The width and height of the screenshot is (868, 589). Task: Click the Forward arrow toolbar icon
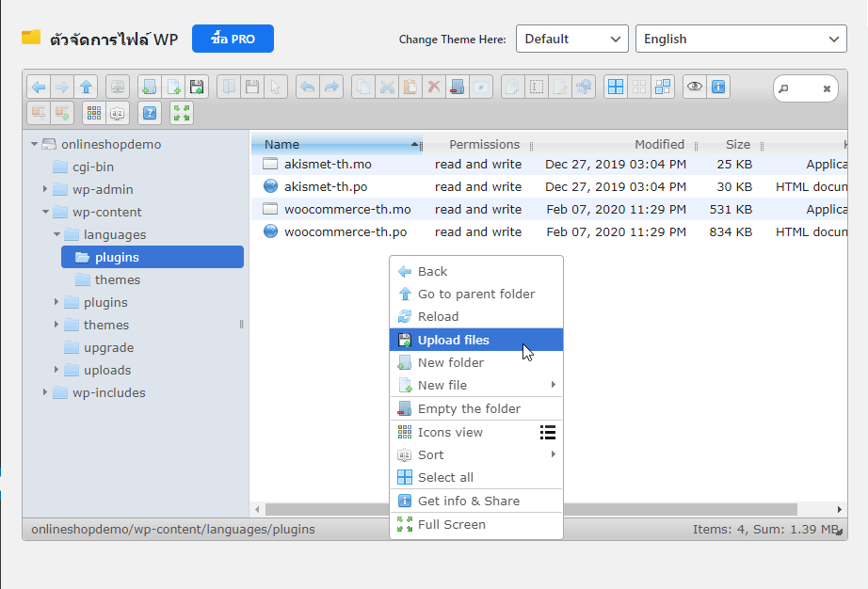62,87
